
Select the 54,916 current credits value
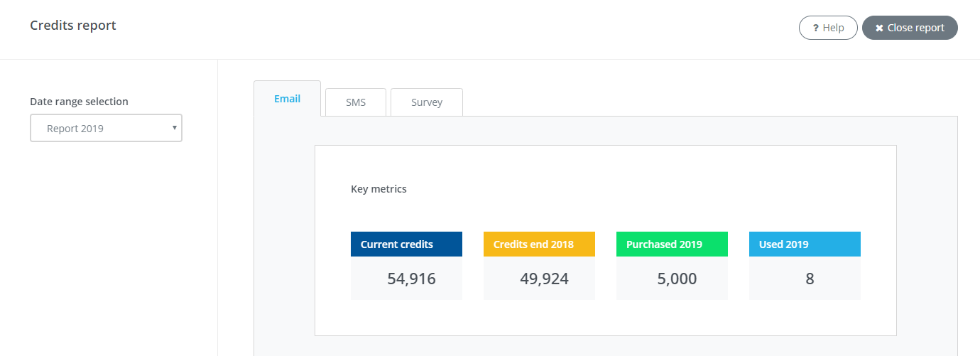(411, 279)
